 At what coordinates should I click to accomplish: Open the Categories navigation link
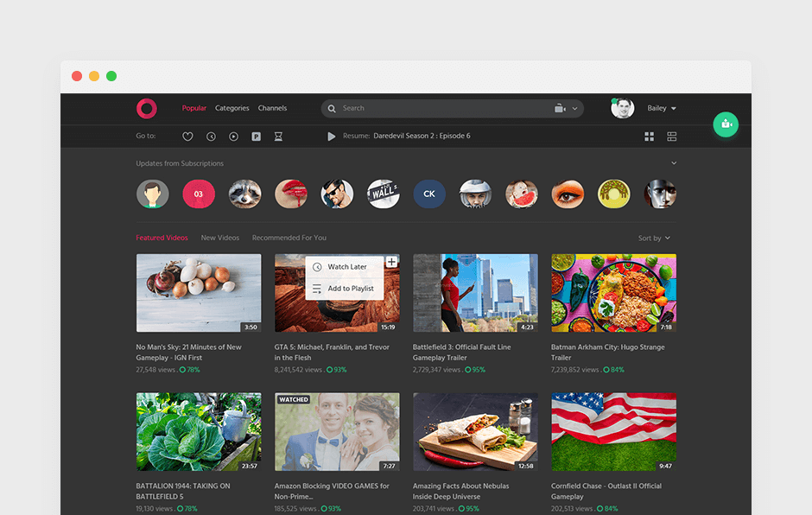pos(232,109)
